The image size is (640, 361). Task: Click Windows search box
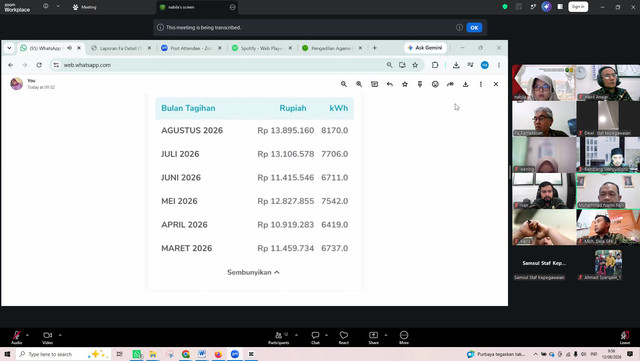pos(63,354)
